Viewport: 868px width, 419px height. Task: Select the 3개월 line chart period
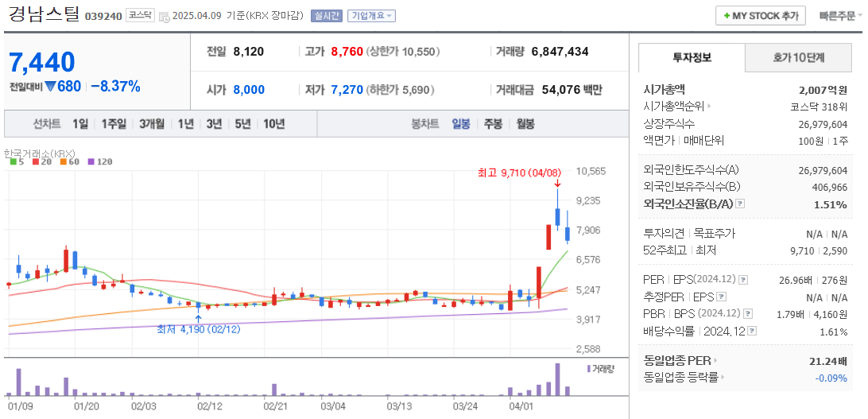[x=152, y=124]
